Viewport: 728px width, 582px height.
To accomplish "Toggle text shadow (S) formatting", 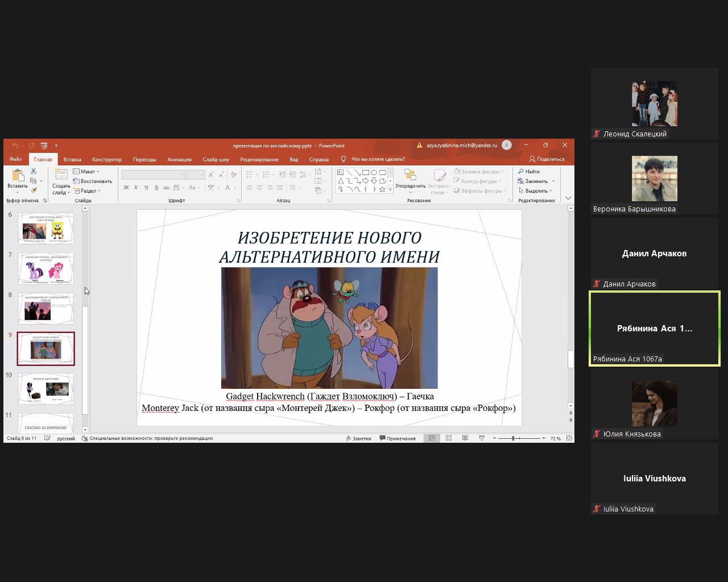I will coord(156,188).
